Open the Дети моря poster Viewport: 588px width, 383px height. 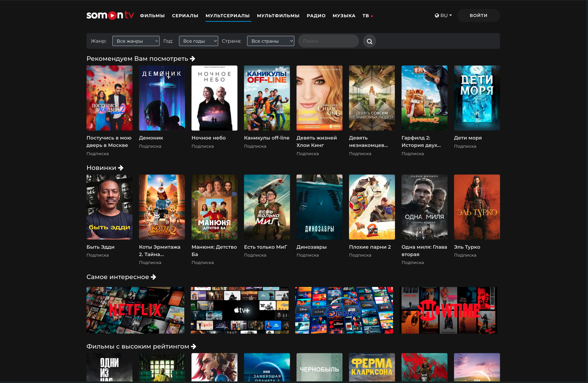(x=477, y=98)
